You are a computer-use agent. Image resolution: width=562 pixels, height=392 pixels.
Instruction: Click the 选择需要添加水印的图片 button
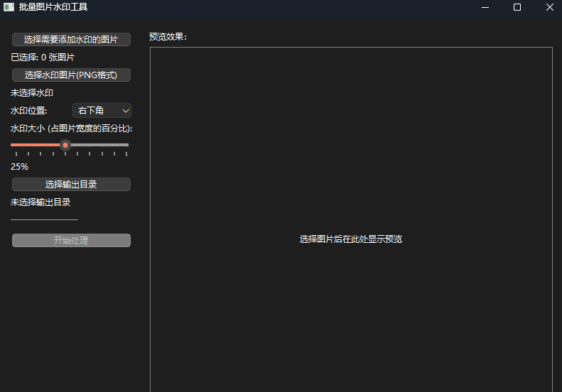pyautogui.click(x=71, y=40)
